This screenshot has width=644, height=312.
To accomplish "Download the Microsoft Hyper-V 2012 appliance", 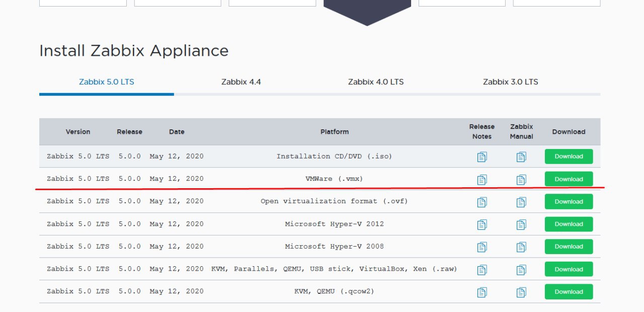I will (569, 224).
